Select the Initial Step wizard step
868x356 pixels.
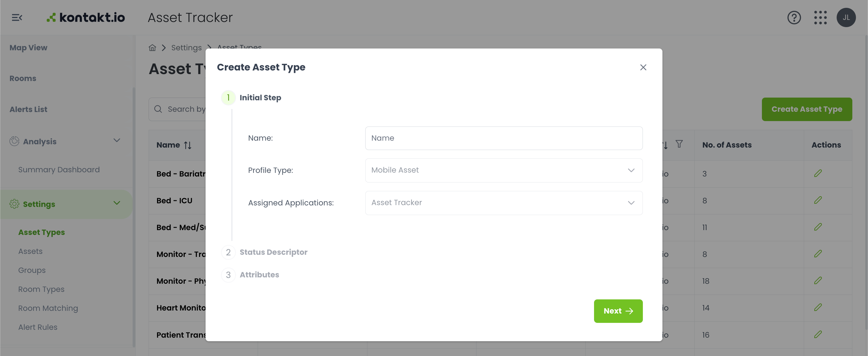(x=251, y=98)
